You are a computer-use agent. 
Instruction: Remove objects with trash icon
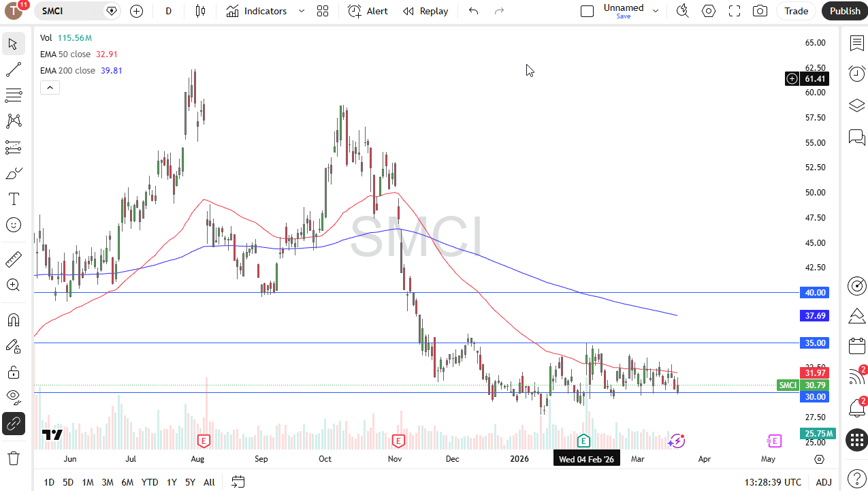[13, 458]
